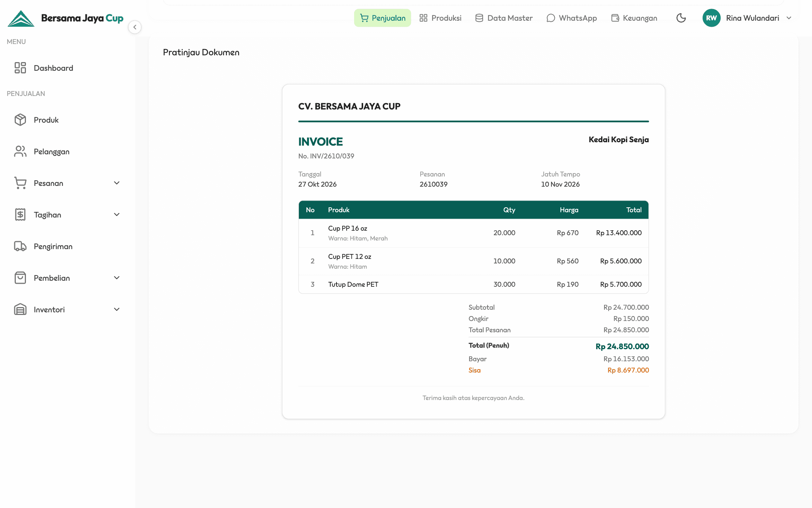This screenshot has height=508, width=812.
Task: Toggle dark mode with the moon icon
Action: [681, 18]
